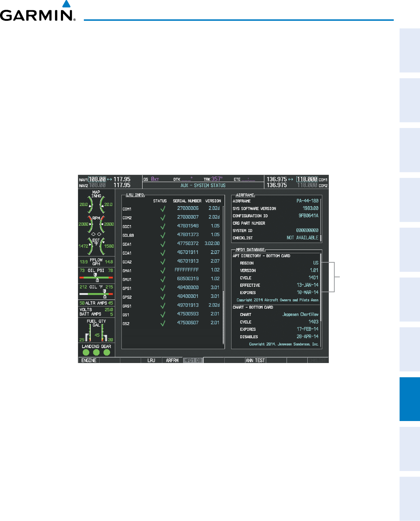Image resolution: width=420 pixels, height=521 pixels.
Task: Click chart EXPIRES date 17-FEB-14
Action: click(308, 329)
